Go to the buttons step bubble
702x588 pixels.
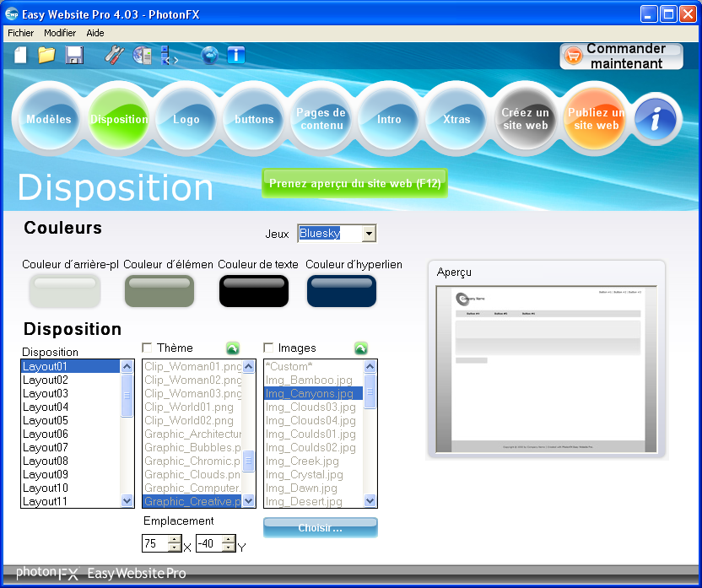coord(254,120)
